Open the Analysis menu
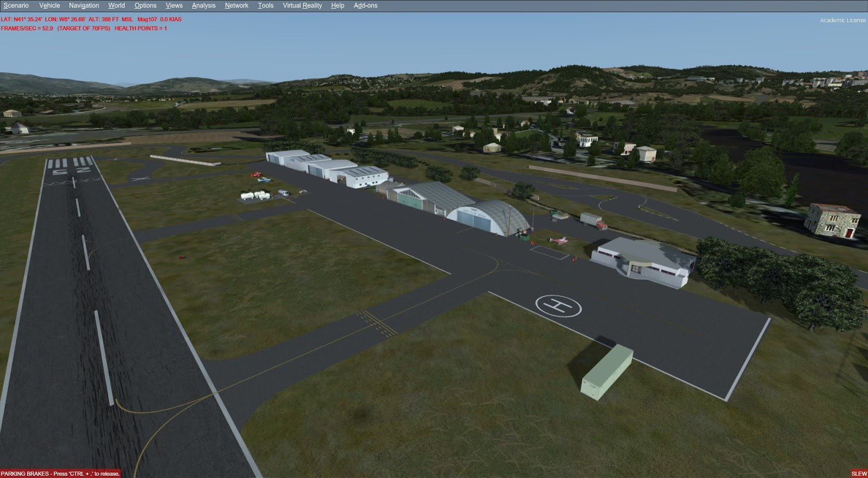Viewport: 868px width, 478px height. click(x=203, y=5)
